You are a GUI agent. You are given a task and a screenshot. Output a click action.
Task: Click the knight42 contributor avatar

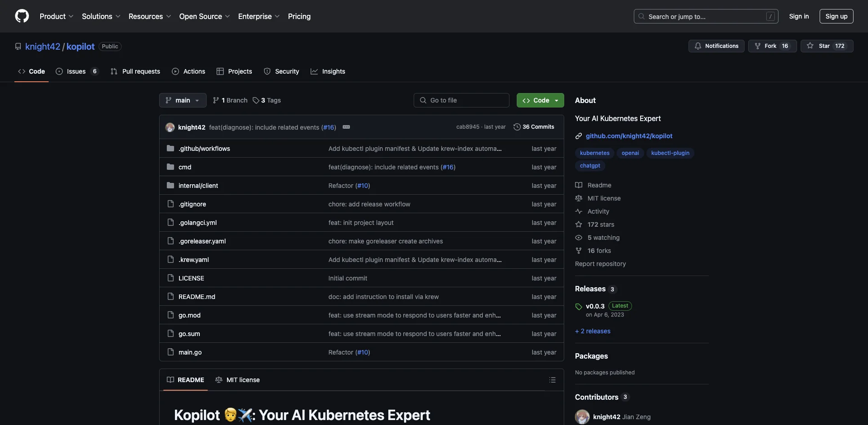[x=582, y=417]
